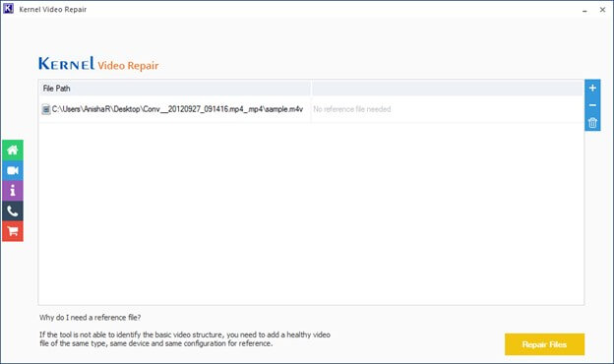
Task: Minimize the Kernel Video Repair window
Action: pyautogui.click(x=584, y=10)
